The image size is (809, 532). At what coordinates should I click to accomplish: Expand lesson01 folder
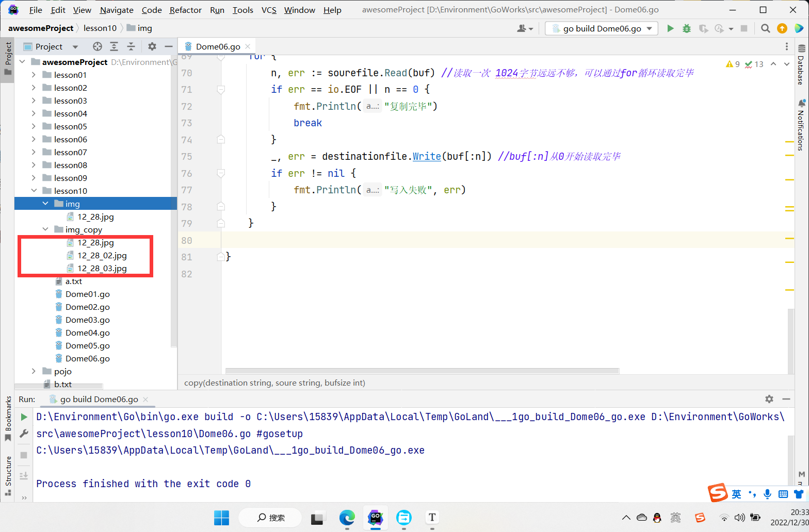click(34, 75)
